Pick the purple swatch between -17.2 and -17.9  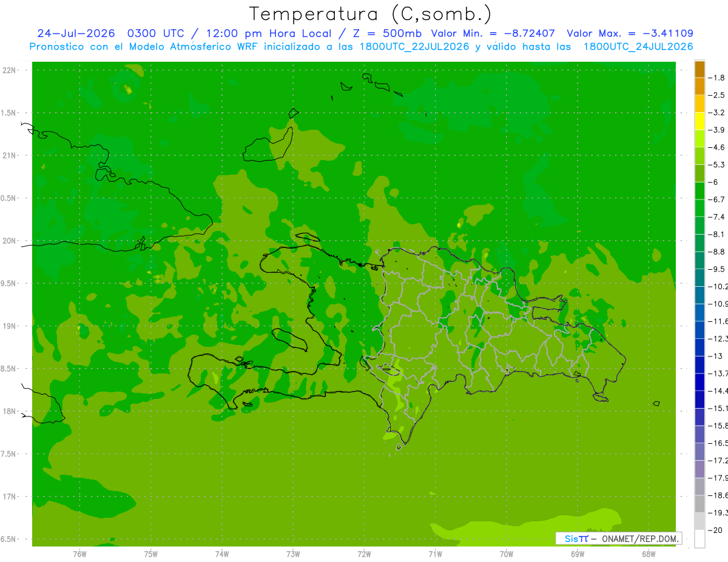click(x=699, y=469)
